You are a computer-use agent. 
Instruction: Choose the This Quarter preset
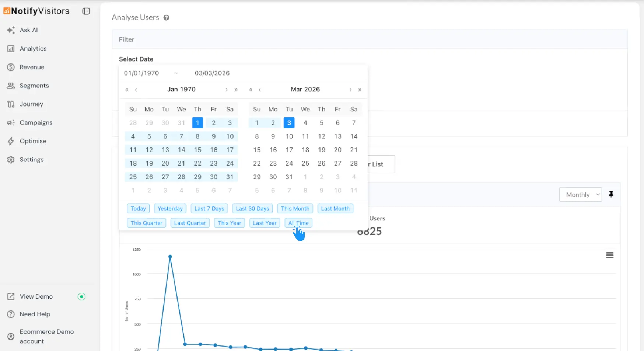point(146,223)
